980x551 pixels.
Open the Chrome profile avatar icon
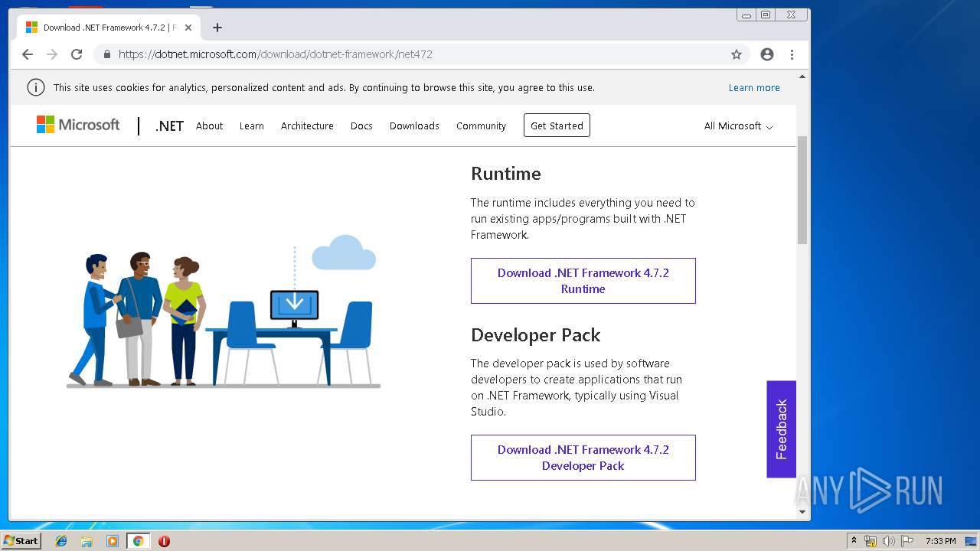coord(767,54)
